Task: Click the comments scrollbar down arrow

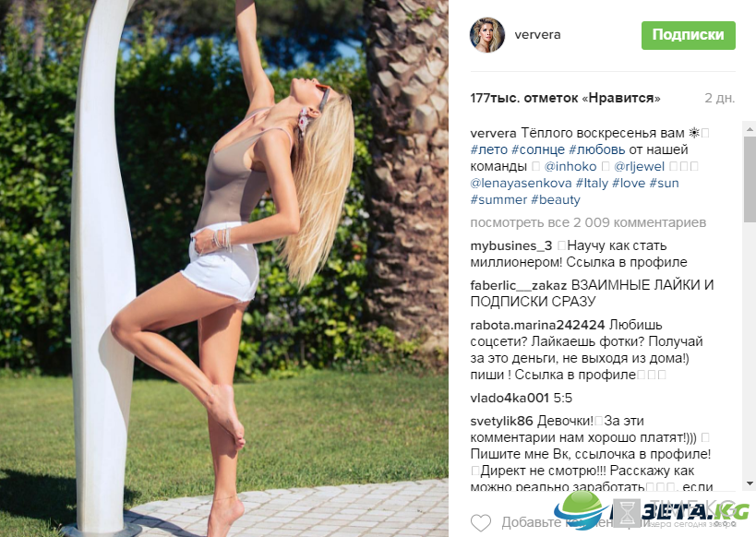Action: pos(750,483)
